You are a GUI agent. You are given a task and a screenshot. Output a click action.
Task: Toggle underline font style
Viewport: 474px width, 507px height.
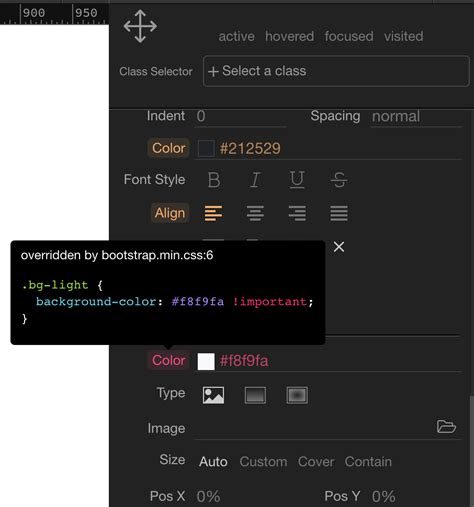click(x=297, y=180)
